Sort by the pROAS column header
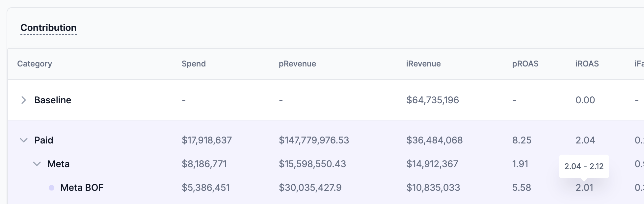644x204 pixels. 525,64
